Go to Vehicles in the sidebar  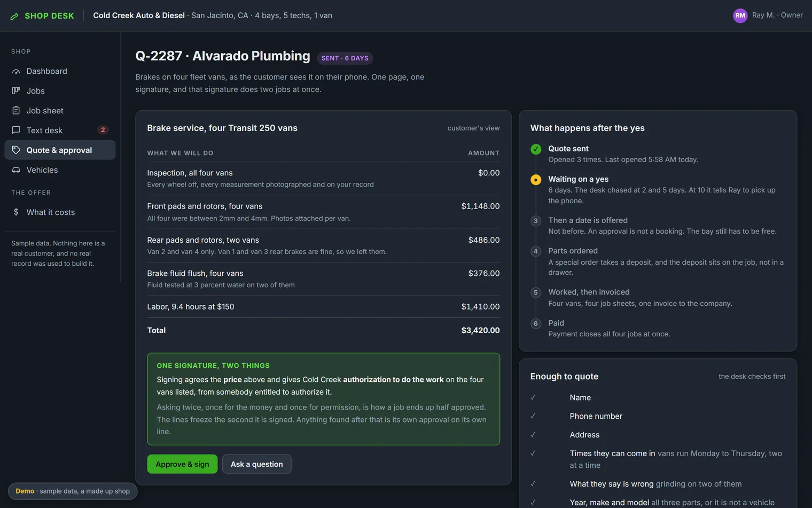[60, 170]
